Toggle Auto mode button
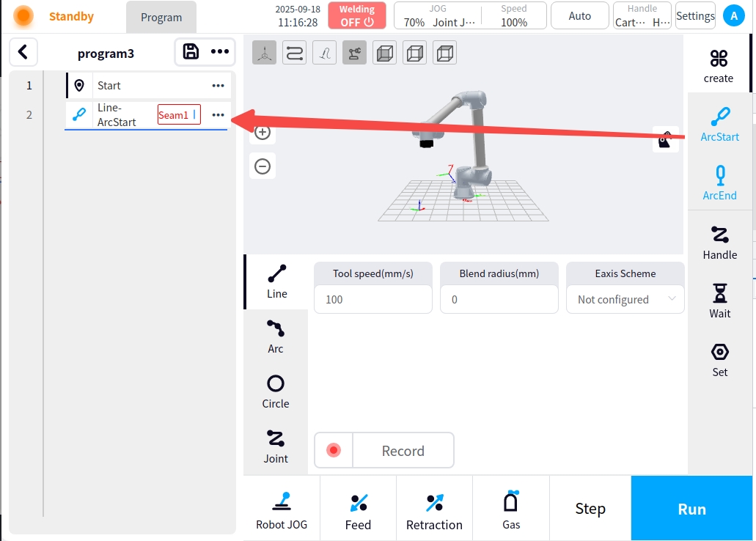 pyautogui.click(x=579, y=15)
